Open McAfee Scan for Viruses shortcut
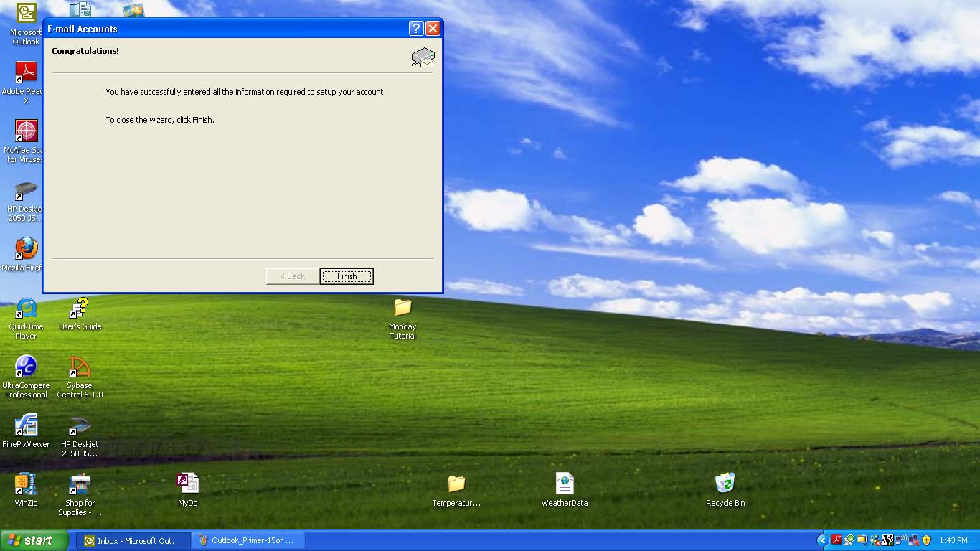 pyautogui.click(x=26, y=132)
